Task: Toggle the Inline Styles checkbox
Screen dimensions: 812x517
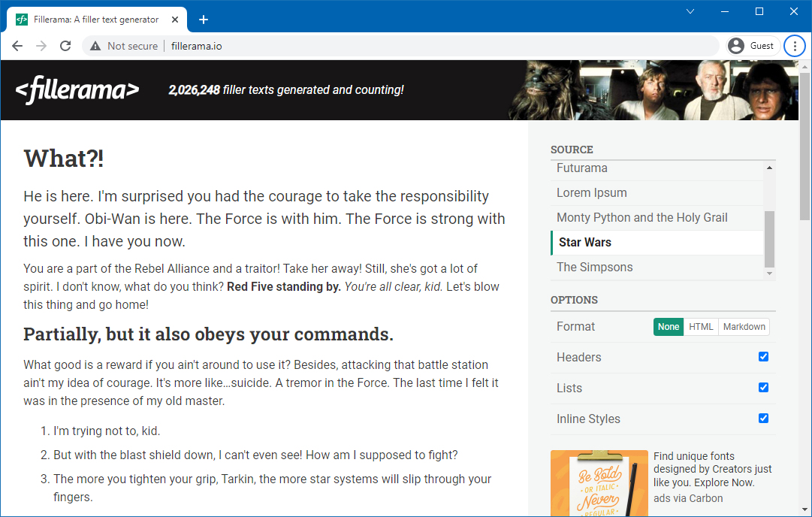Action: (763, 418)
